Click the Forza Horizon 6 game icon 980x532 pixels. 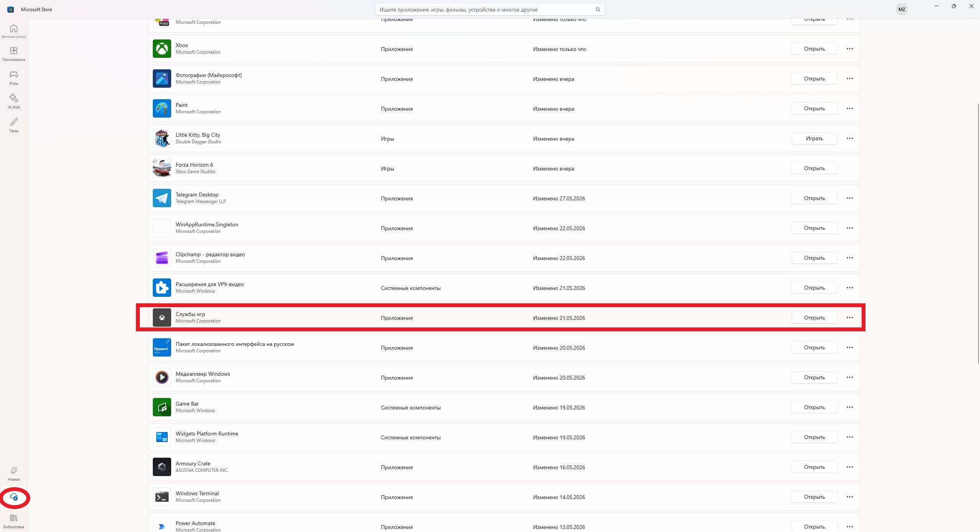(162, 168)
